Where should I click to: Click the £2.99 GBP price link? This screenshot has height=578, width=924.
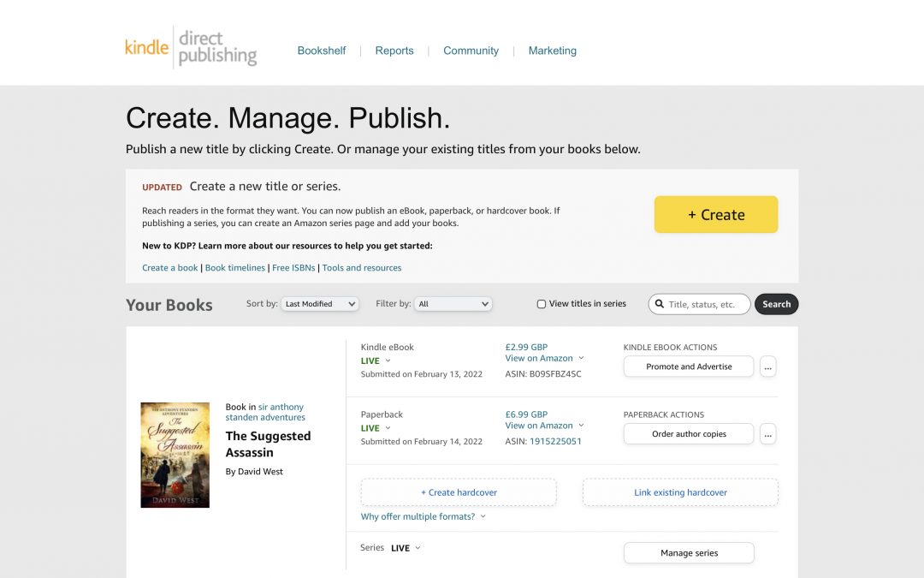[526, 348]
